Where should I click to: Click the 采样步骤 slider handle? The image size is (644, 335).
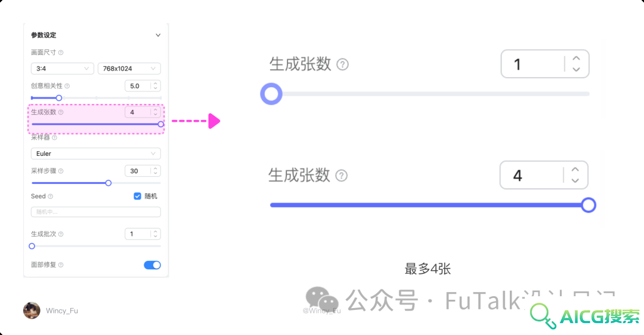pyautogui.click(x=109, y=183)
